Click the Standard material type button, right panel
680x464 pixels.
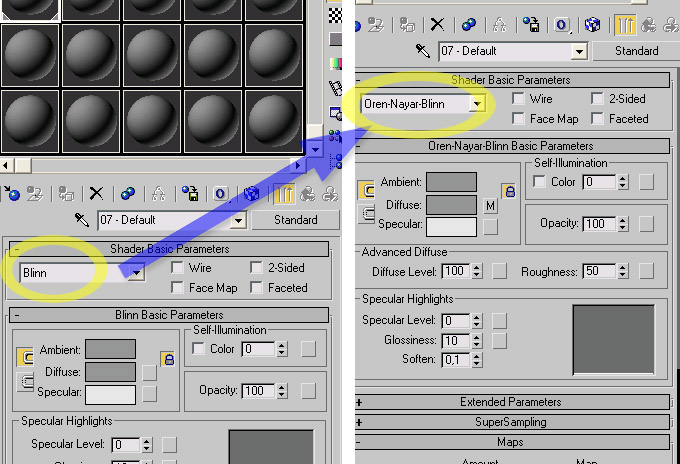(636, 51)
